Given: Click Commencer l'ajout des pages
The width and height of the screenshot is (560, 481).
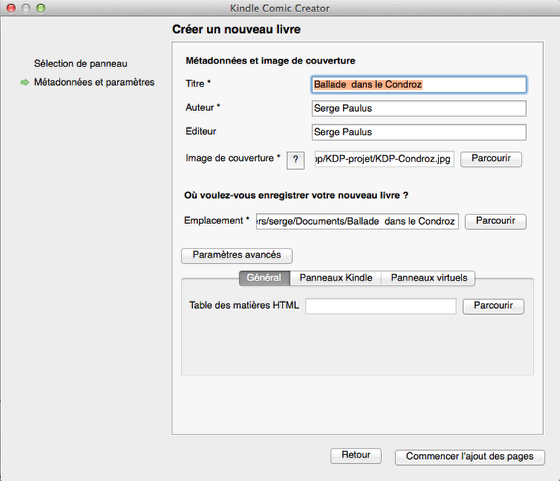Looking at the screenshot, I should tap(470, 457).
